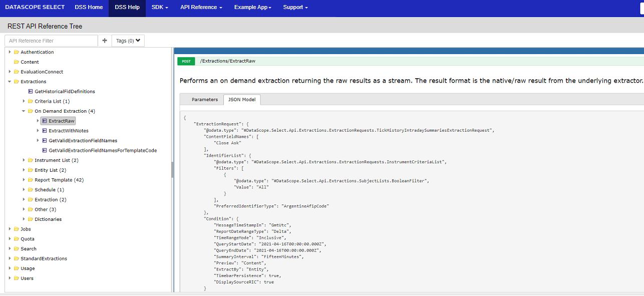Screen dimensions: 644x296
Task: Expand the ExtractRaw node arrow
Action: click(38, 121)
